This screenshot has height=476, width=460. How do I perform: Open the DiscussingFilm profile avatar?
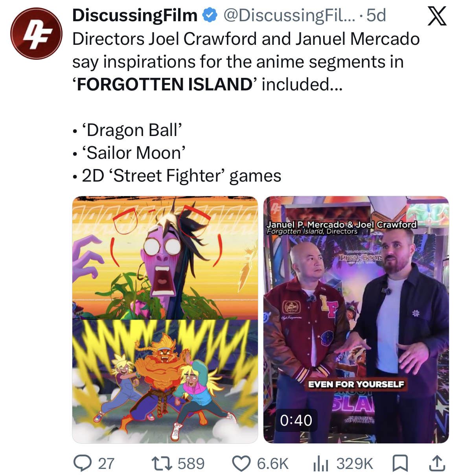pos(36,33)
